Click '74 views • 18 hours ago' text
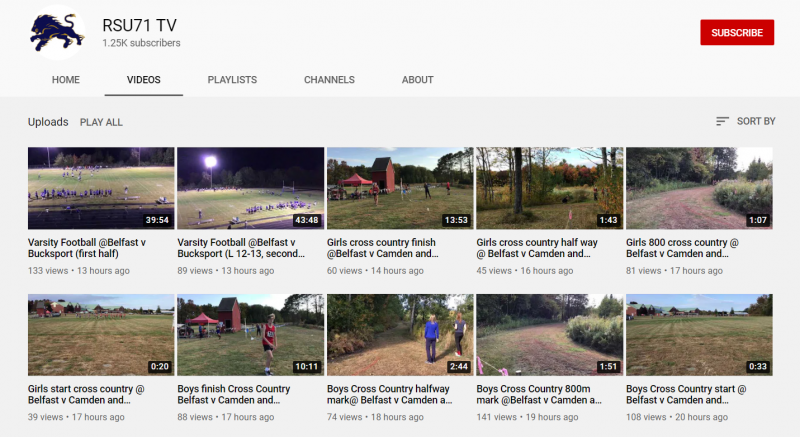 click(x=375, y=417)
